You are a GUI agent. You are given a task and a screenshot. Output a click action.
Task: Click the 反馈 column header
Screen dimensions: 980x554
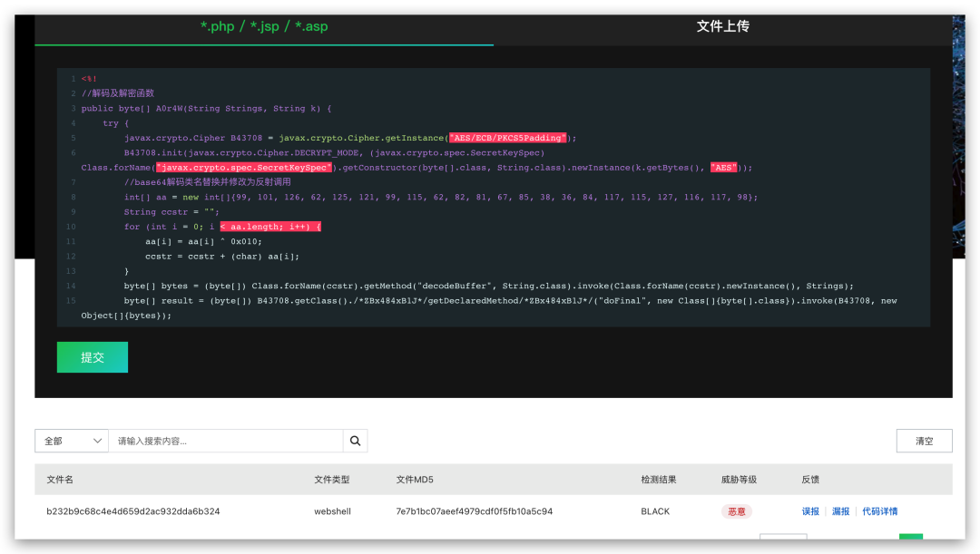[x=810, y=480]
